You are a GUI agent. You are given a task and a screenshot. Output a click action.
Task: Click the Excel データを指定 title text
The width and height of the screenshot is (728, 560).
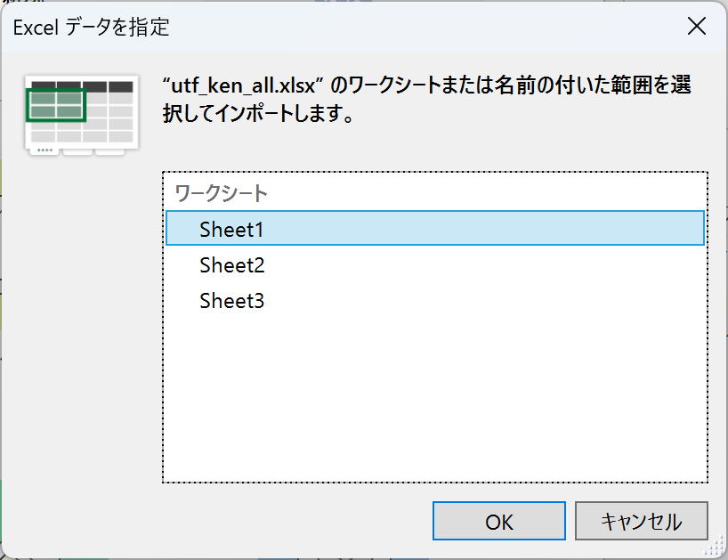tap(91, 27)
